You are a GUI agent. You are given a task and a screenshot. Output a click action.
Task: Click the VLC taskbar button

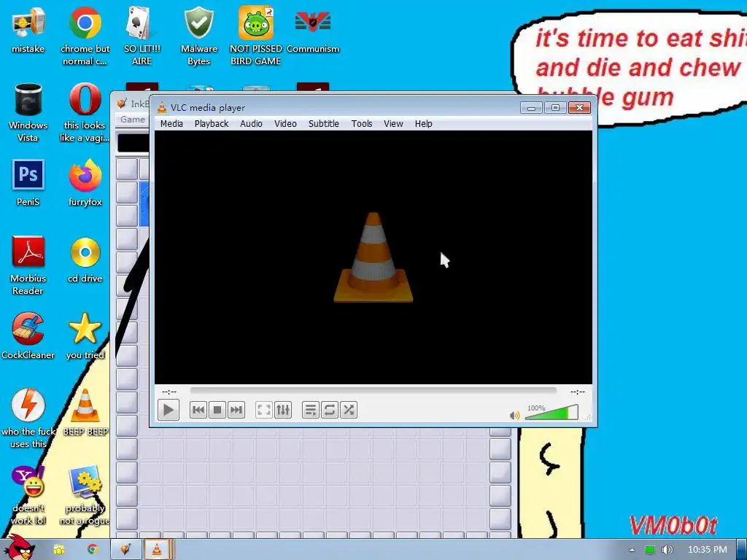click(158, 550)
